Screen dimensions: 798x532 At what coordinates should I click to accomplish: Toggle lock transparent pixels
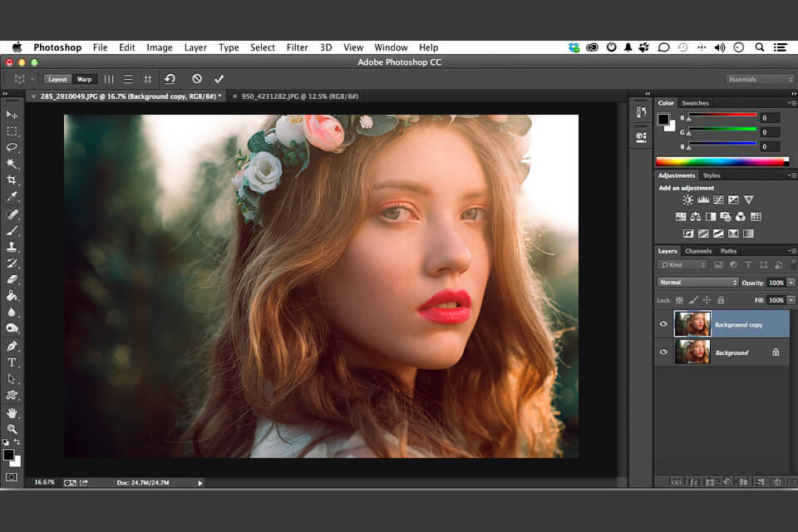click(x=679, y=300)
